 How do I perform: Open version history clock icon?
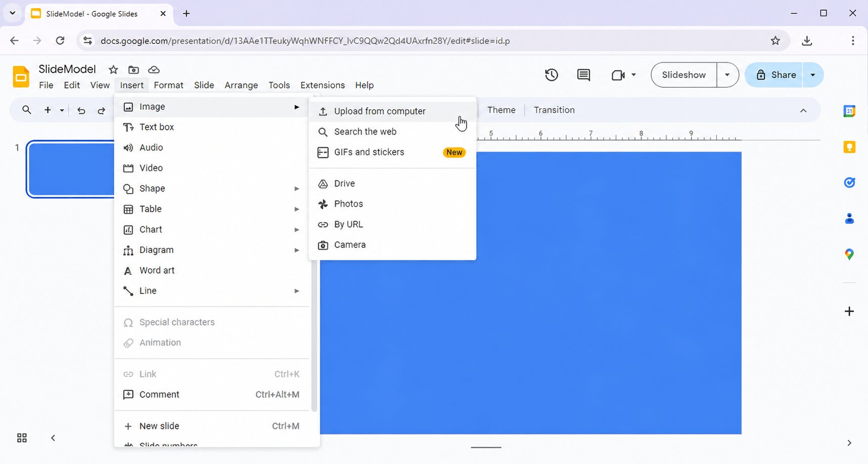[551, 75]
